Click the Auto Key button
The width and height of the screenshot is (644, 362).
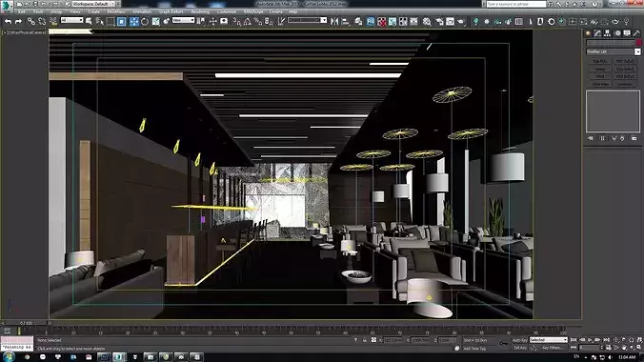[519, 340]
